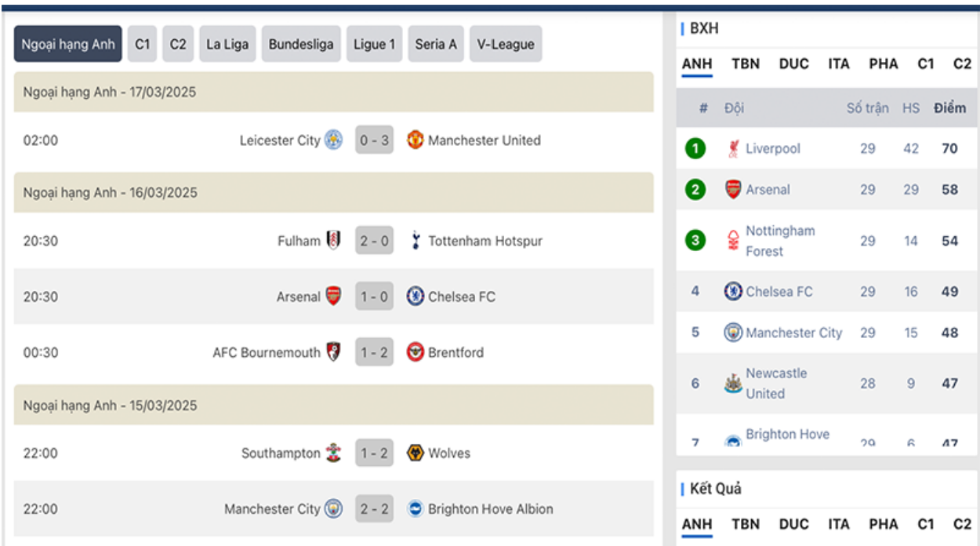Click the Leicester City crest icon
Image resolution: width=980 pixels, height=546 pixels.
tap(333, 140)
